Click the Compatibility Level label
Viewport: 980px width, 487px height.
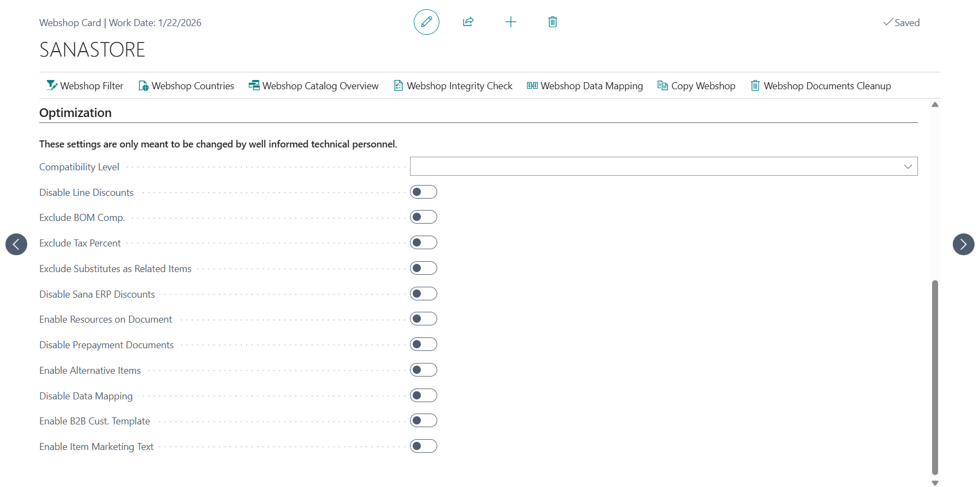tap(79, 167)
